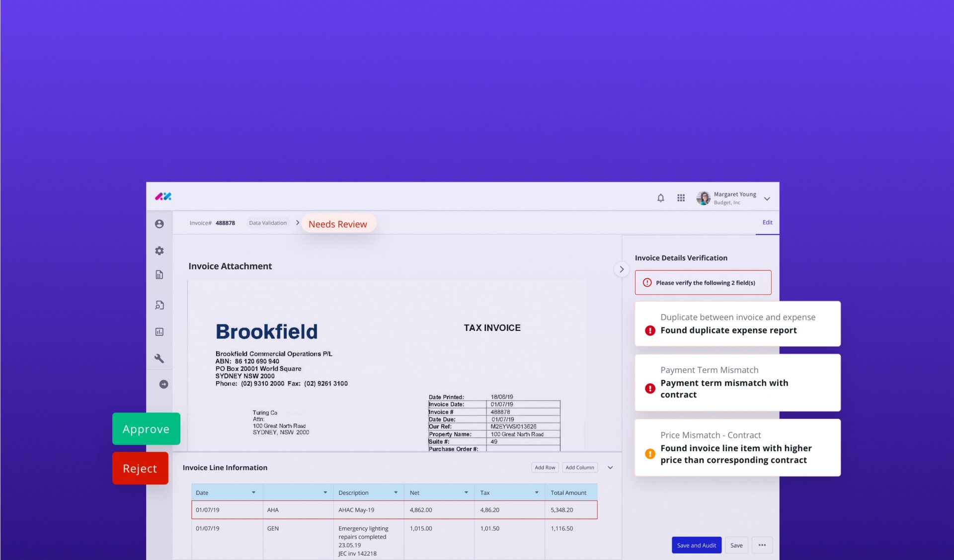Select the 1,01.50 tax cell
Screen dimensions: 954x560
(x=510, y=540)
